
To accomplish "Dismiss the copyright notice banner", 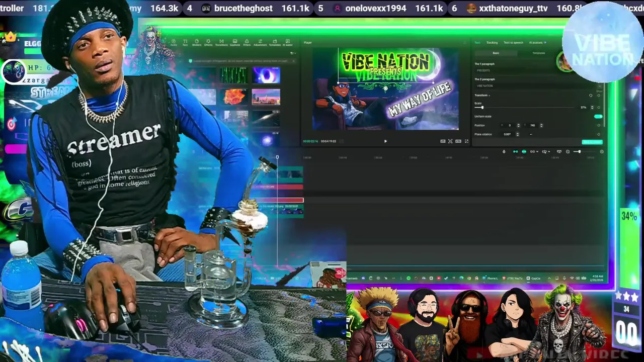I will [x=293, y=61].
